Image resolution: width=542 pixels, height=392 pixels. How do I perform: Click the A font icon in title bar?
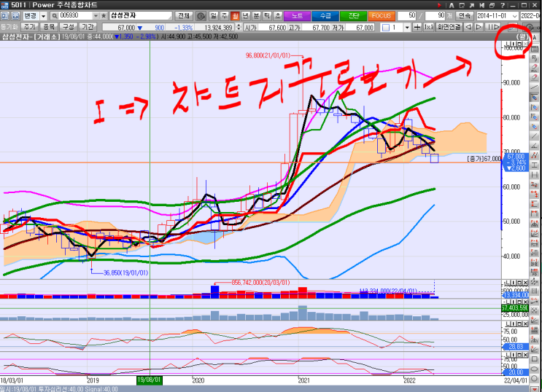click(x=452, y=5)
